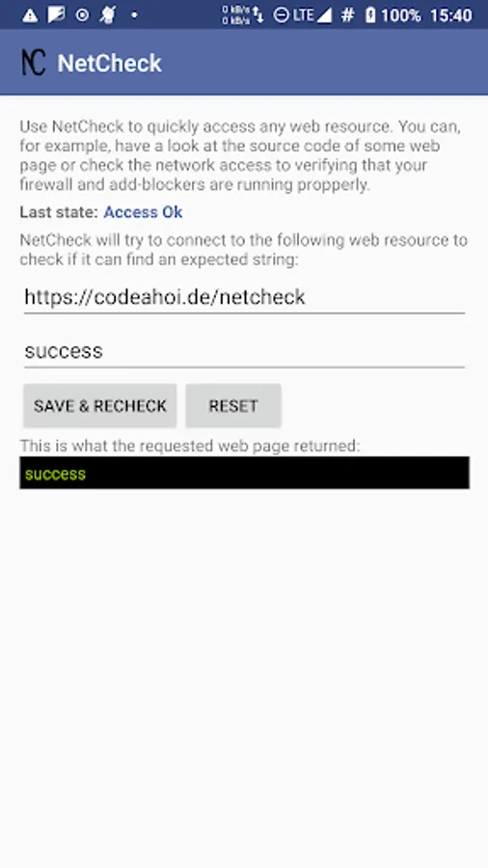Viewport: 488px width, 868px height.
Task: Tap the warning triangle status icon
Action: tap(30, 15)
